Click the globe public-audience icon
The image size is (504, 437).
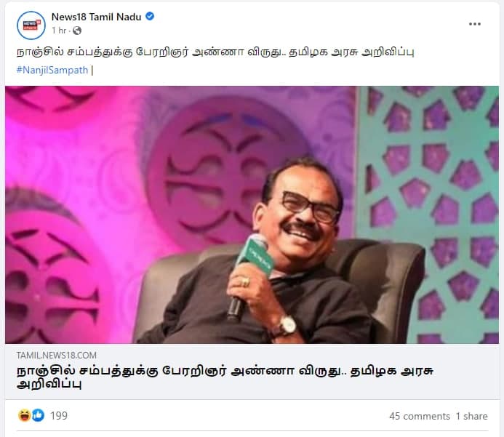tap(77, 31)
